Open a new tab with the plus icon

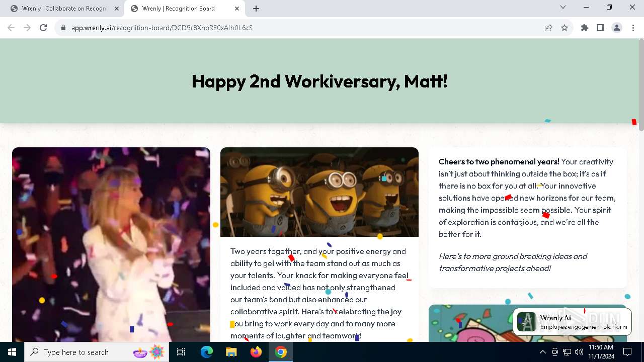click(x=256, y=9)
